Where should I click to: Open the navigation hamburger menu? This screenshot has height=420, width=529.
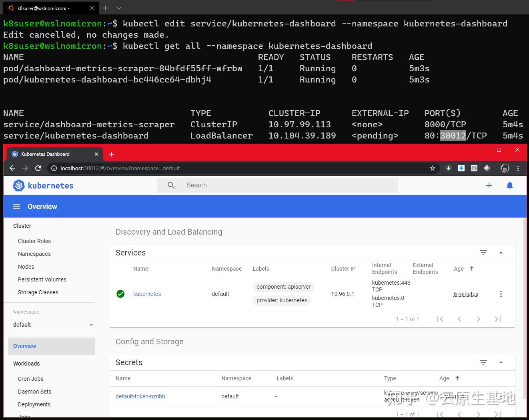(16, 206)
